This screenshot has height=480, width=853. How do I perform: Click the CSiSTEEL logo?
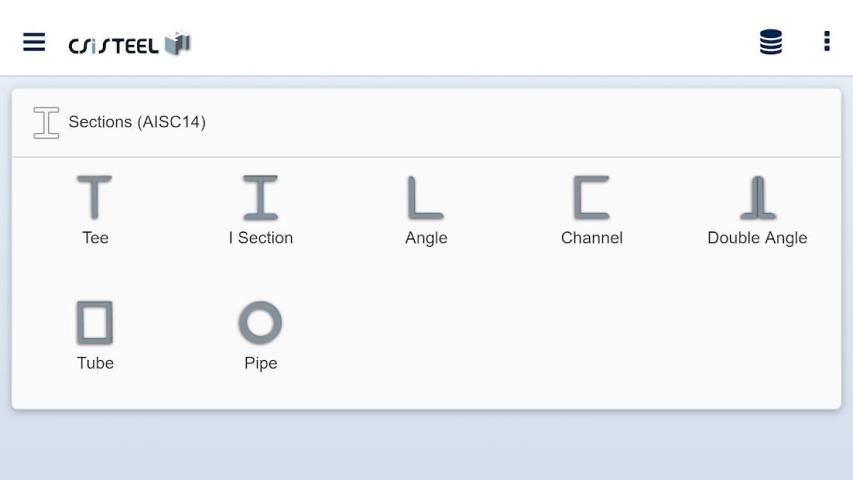pyautogui.click(x=129, y=44)
